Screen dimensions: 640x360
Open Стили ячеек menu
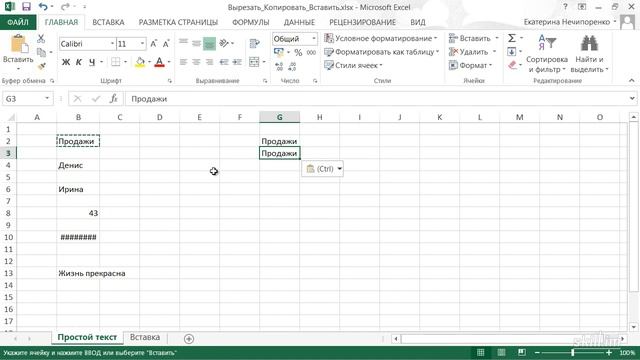pyautogui.click(x=353, y=65)
